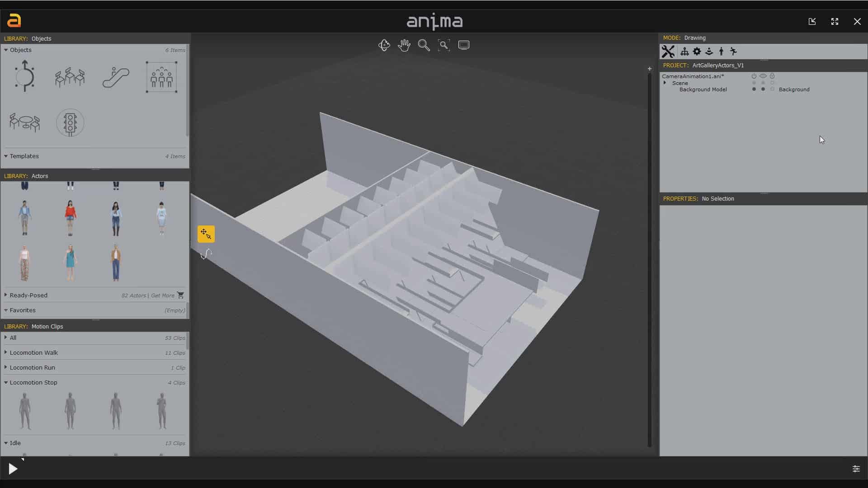Pick the actor in brown jacket
This screenshot has width=868, height=488.
[x=116, y=263]
